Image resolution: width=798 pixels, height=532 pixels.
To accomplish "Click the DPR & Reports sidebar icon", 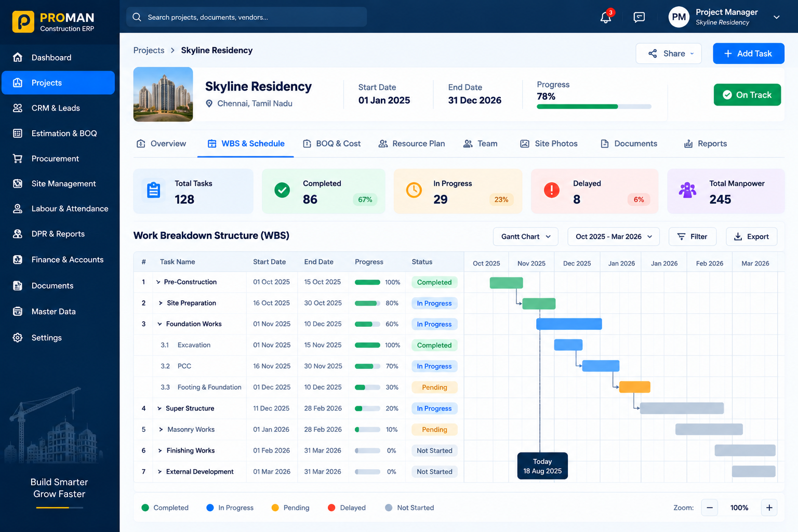I will tap(18, 234).
